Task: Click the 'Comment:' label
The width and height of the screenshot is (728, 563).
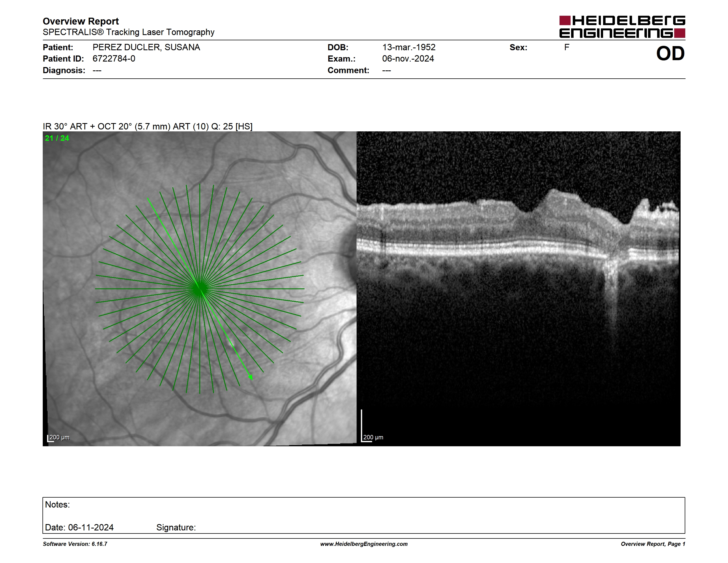Action: (x=348, y=70)
